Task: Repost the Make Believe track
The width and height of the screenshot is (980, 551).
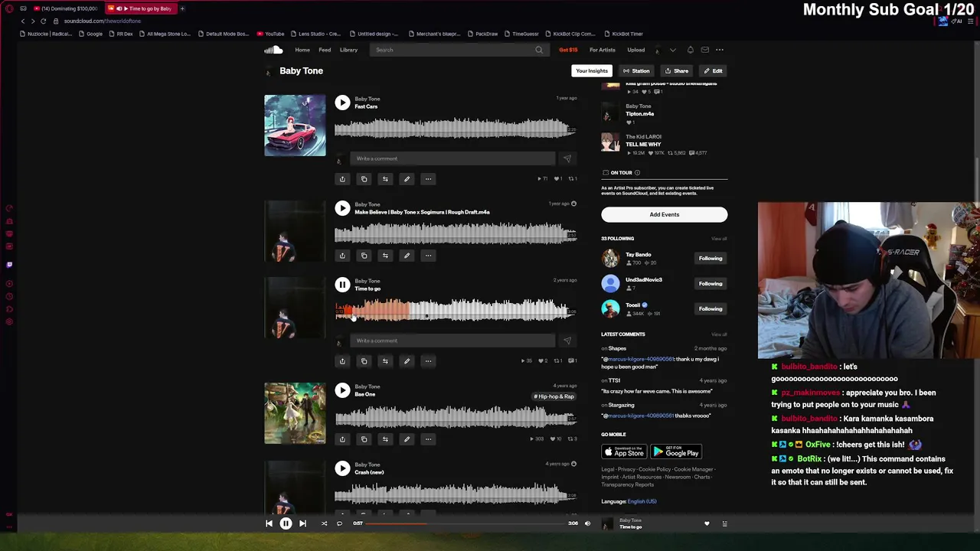Action: (x=385, y=256)
